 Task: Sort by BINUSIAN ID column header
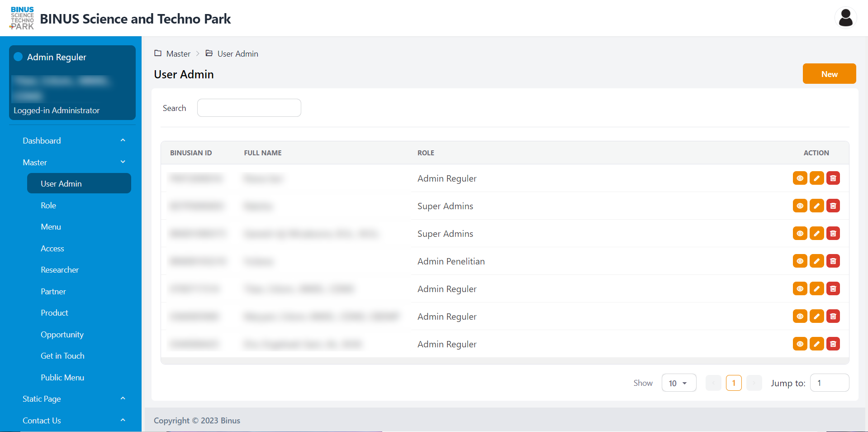191,153
